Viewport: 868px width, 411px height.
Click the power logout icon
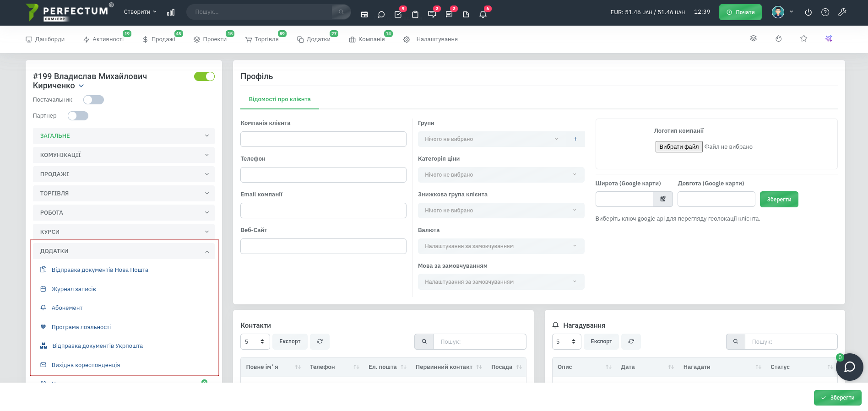click(x=808, y=12)
